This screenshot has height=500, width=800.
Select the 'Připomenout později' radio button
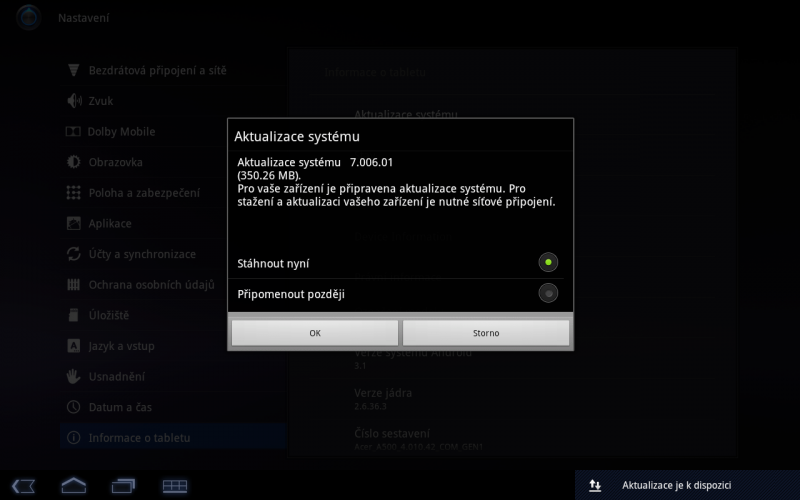pyautogui.click(x=548, y=293)
